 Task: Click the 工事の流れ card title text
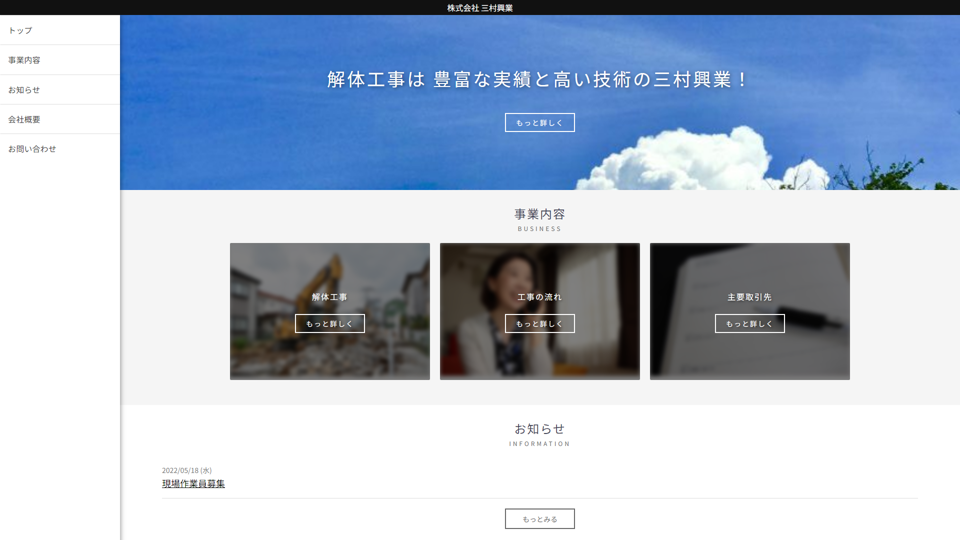(x=540, y=297)
